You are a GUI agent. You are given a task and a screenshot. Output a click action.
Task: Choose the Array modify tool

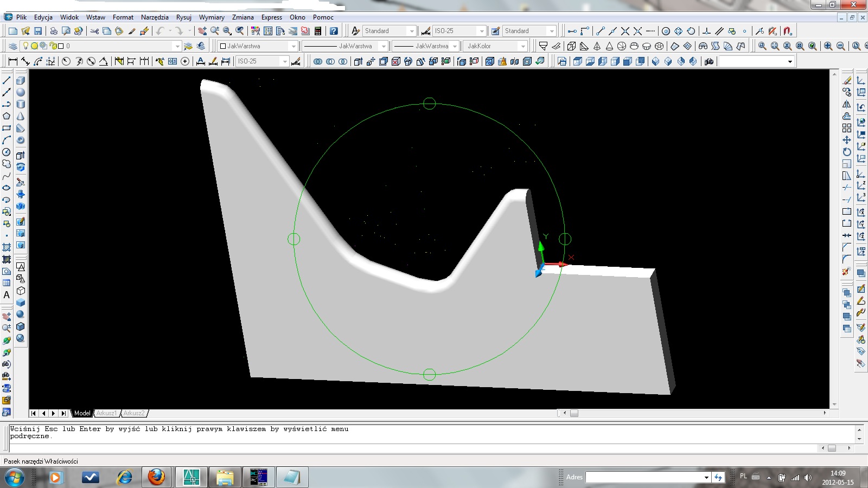click(x=847, y=128)
